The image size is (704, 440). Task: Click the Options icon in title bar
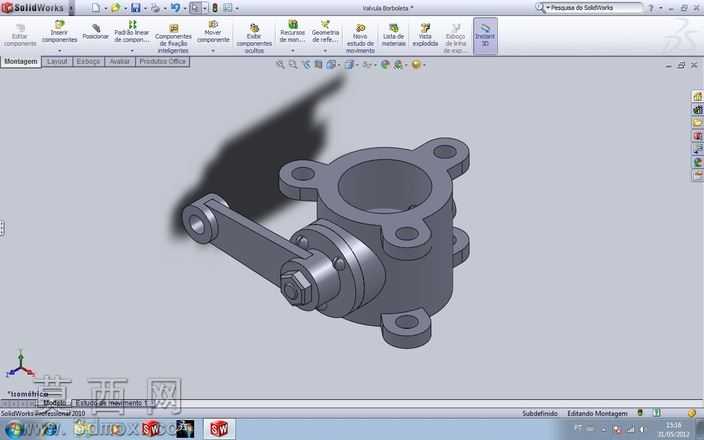click(x=228, y=8)
